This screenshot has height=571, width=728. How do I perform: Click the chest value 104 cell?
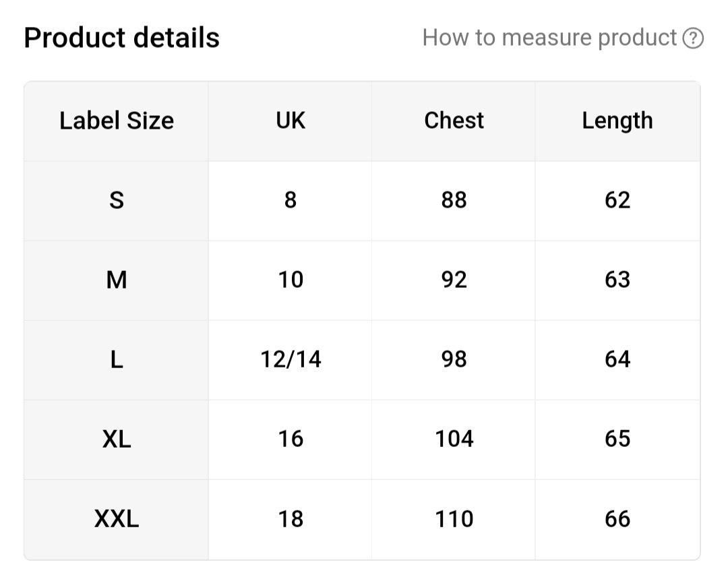(454, 440)
